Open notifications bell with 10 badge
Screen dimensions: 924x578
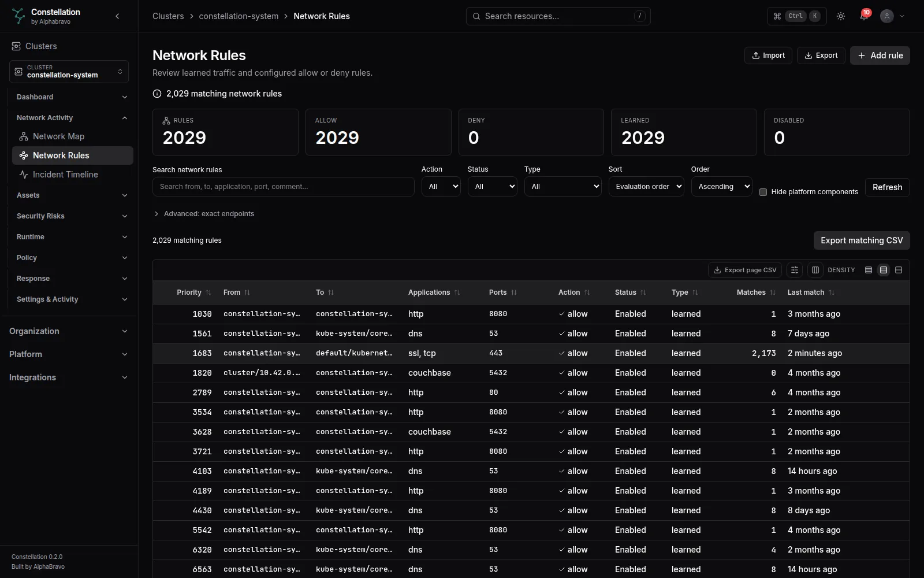pyautogui.click(x=864, y=16)
